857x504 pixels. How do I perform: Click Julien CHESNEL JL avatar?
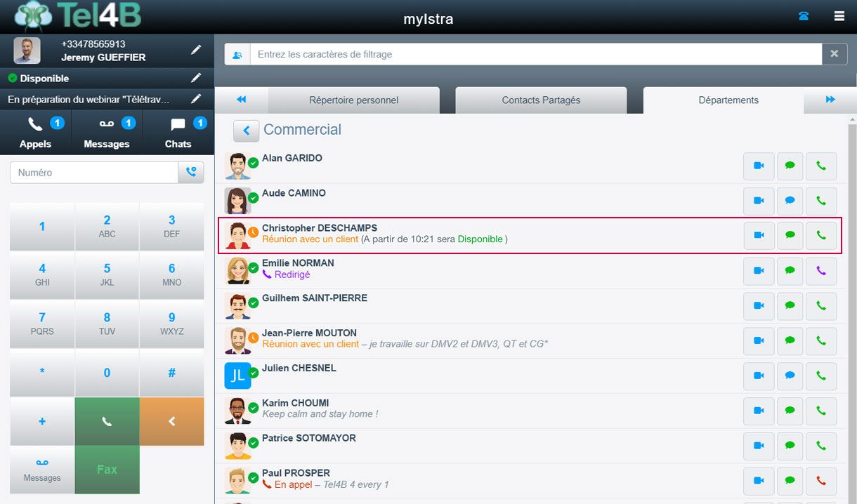[x=238, y=376]
